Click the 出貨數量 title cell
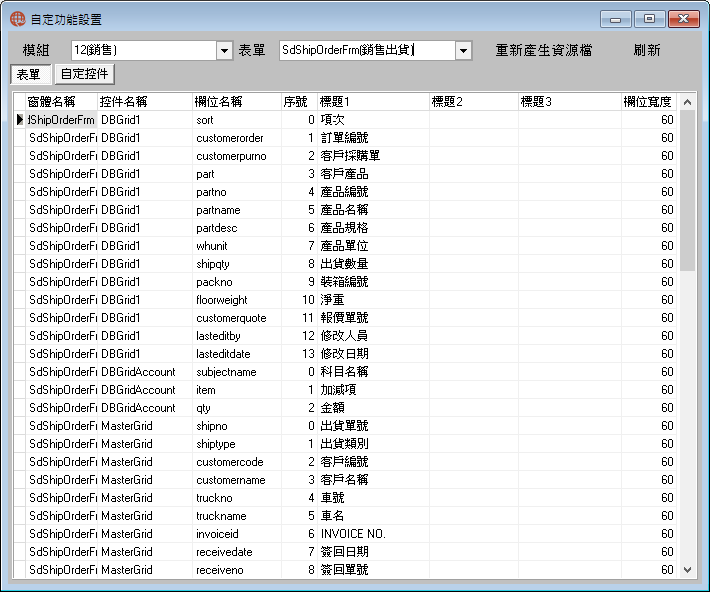 click(x=373, y=264)
